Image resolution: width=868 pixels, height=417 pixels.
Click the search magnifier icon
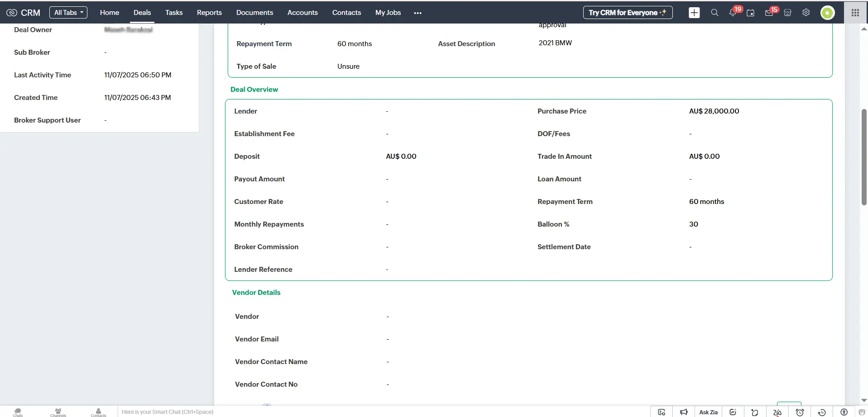[x=715, y=13]
